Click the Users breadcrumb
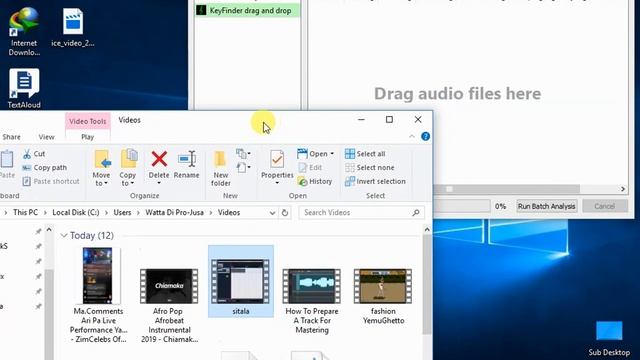This screenshot has height=360, width=640. click(122, 213)
